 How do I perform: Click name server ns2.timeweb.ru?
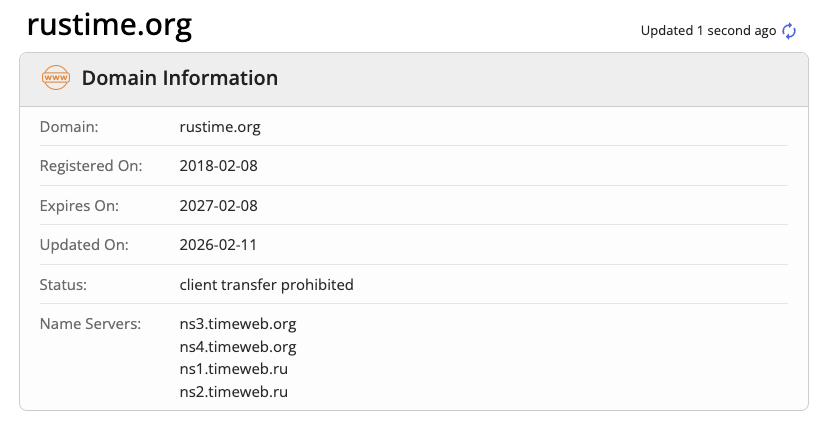pyautogui.click(x=234, y=392)
